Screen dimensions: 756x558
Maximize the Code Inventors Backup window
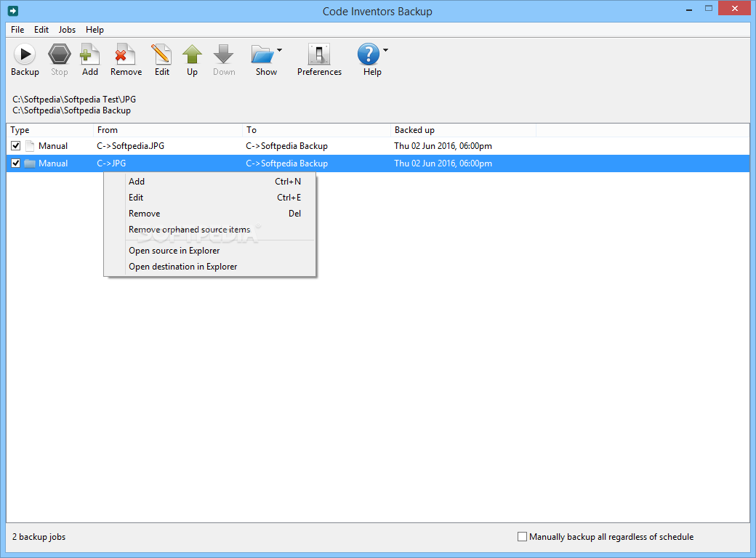(x=708, y=9)
